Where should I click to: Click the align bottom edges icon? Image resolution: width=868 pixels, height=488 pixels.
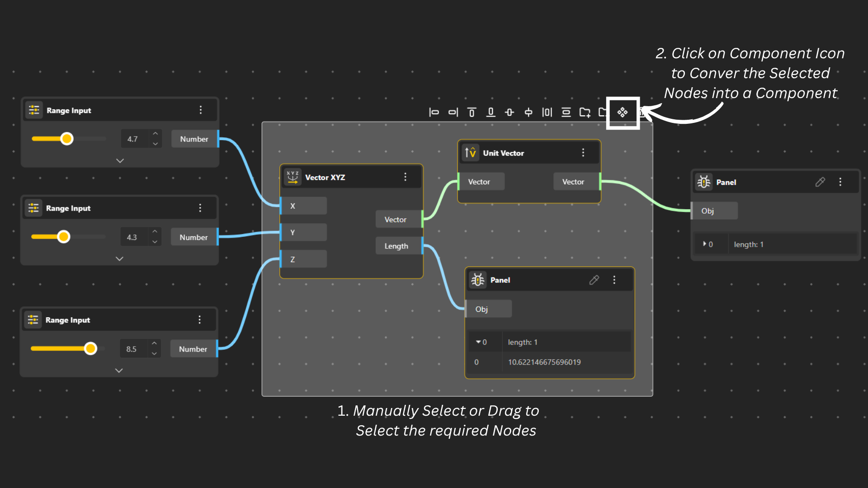pyautogui.click(x=491, y=113)
